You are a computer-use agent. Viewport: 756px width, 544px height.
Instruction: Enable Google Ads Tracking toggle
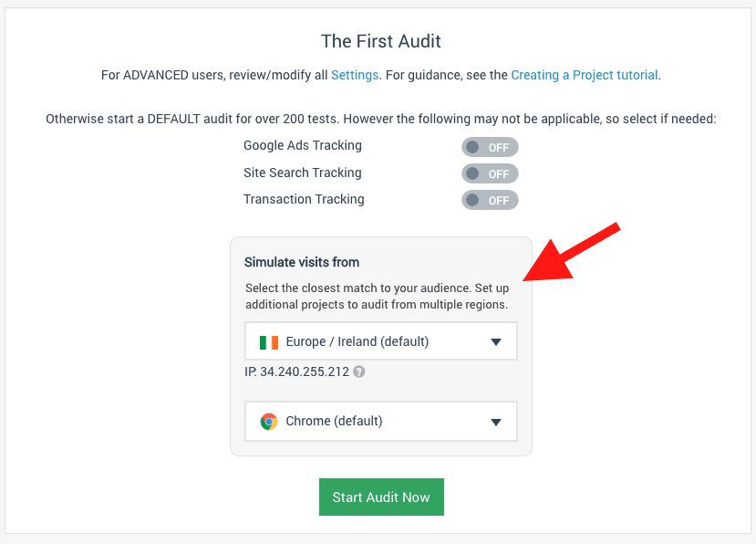490,147
